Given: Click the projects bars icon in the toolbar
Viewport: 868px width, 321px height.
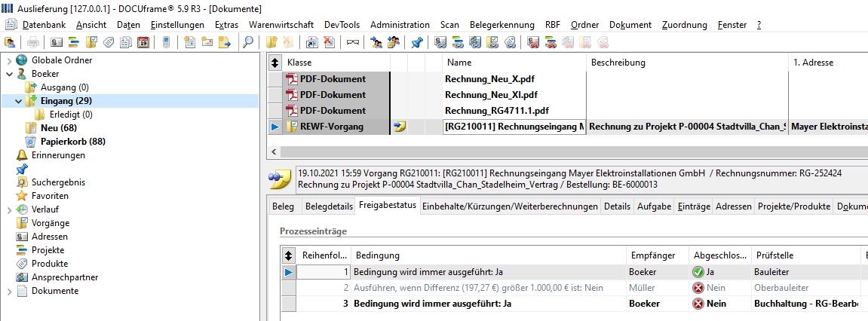Looking at the screenshot, I should pos(74,42).
